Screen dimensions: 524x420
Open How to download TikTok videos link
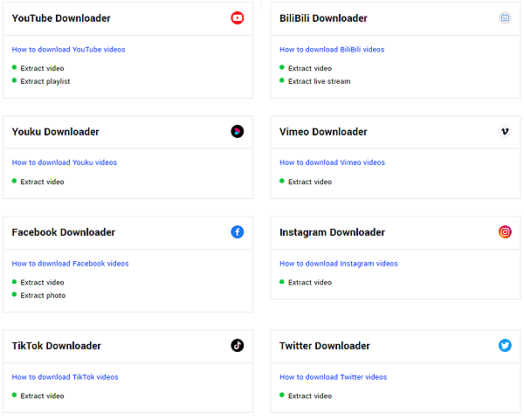65,377
